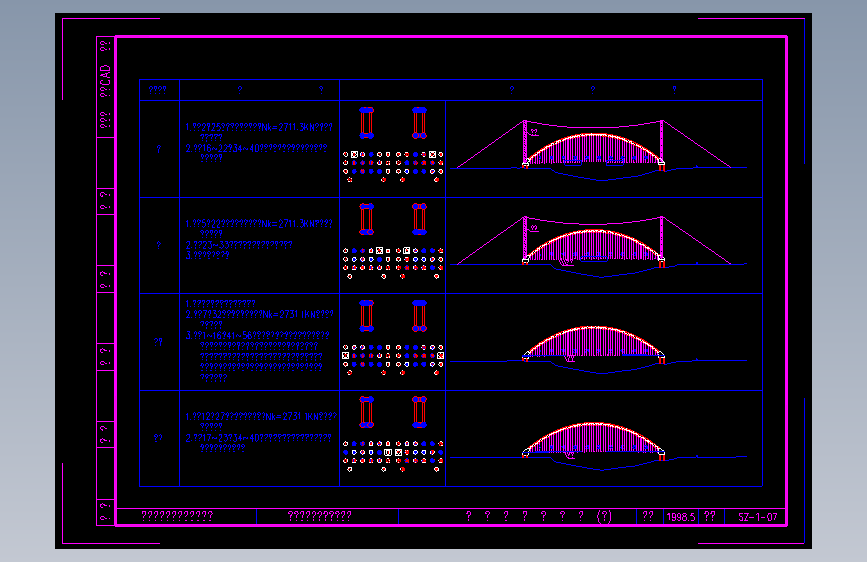Click the second-row line "3.???????"

point(207,255)
